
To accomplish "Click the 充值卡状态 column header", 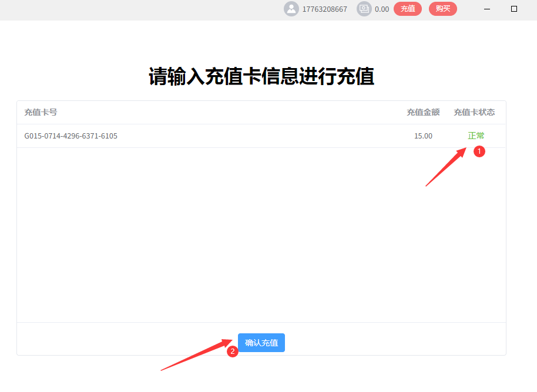I will click(x=474, y=112).
